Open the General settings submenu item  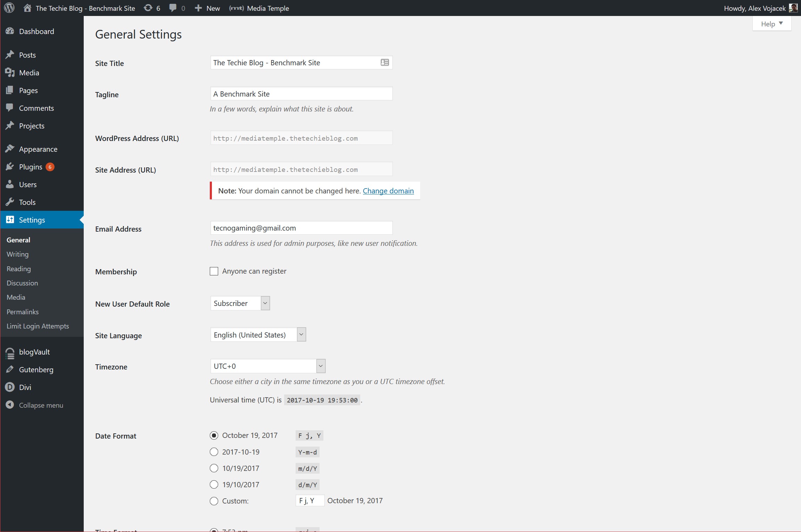coord(18,240)
